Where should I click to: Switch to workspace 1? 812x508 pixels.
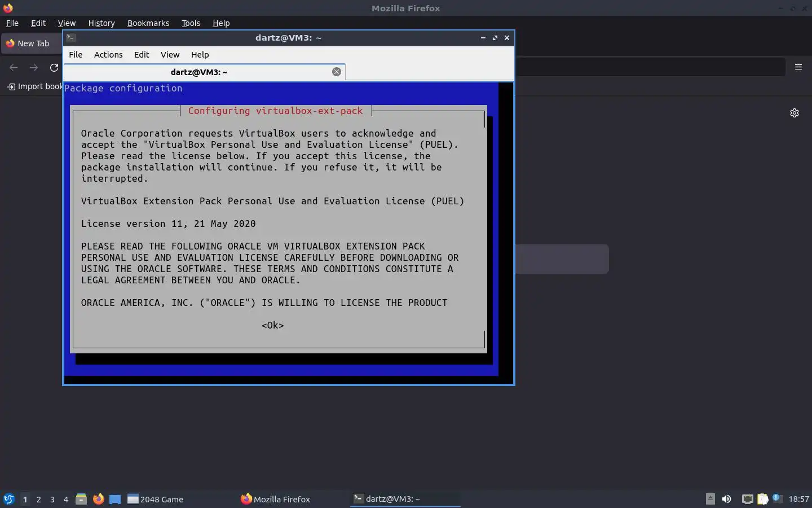25,499
